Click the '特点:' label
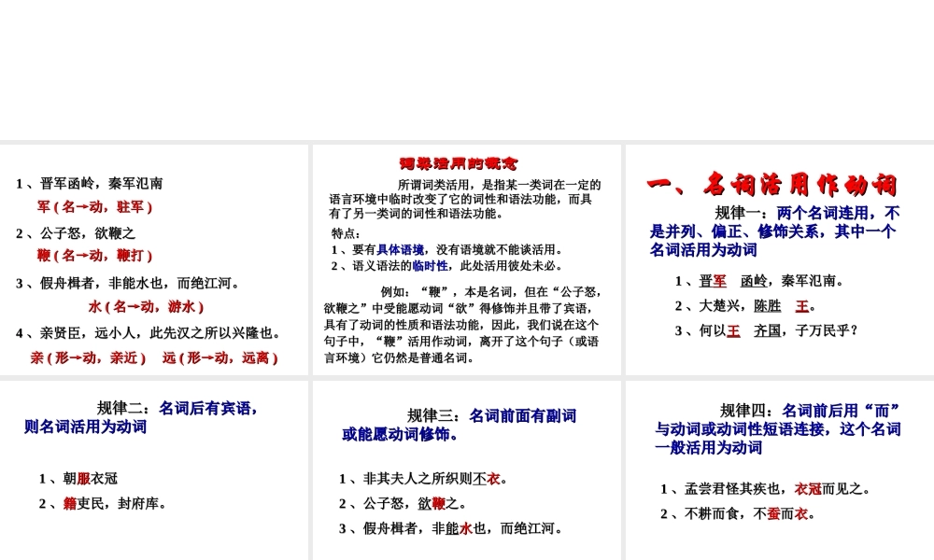Screen dimensions: 934x560 click(x=346, y=233)
